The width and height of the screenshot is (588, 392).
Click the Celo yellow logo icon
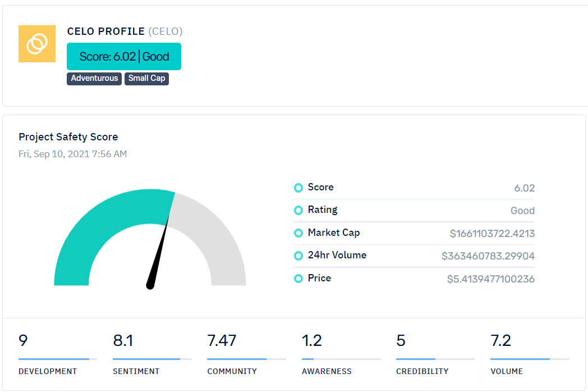37,44
